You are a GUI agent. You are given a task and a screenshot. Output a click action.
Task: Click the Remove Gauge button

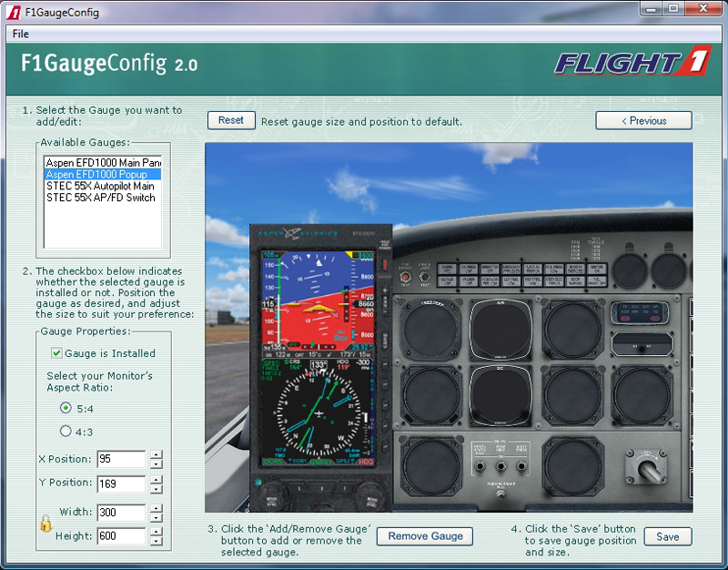(425, 536)
